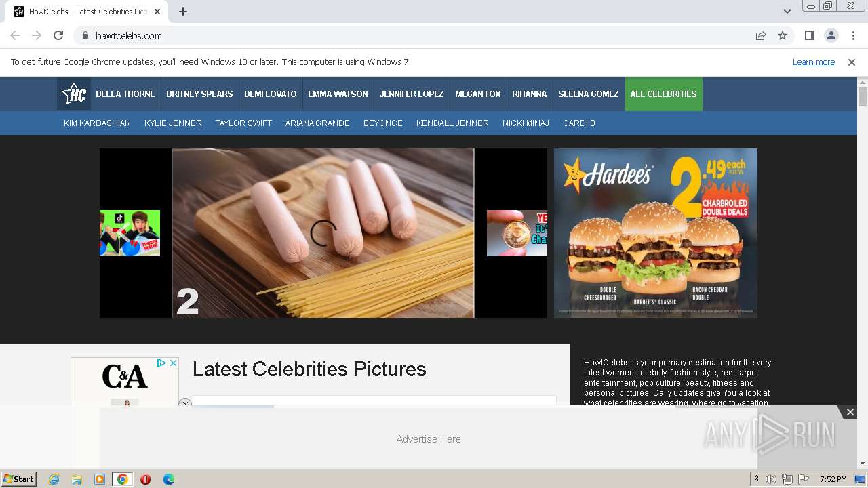Go to Taylor Swift page

point(243,123)
